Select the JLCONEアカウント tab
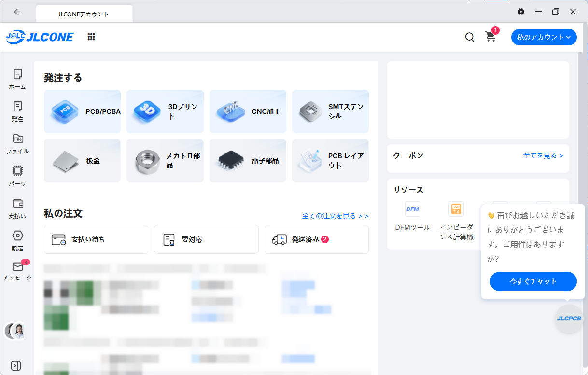588x375 pixels. pos(84,14)
